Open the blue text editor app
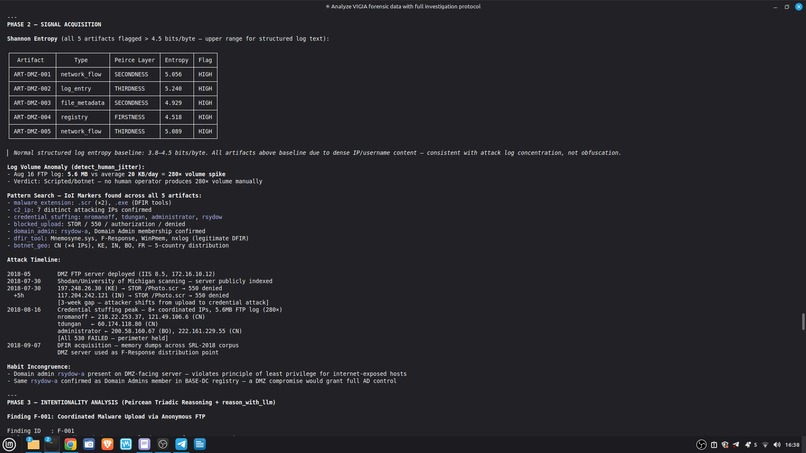806x453 pixels. (x=200, y=444)
